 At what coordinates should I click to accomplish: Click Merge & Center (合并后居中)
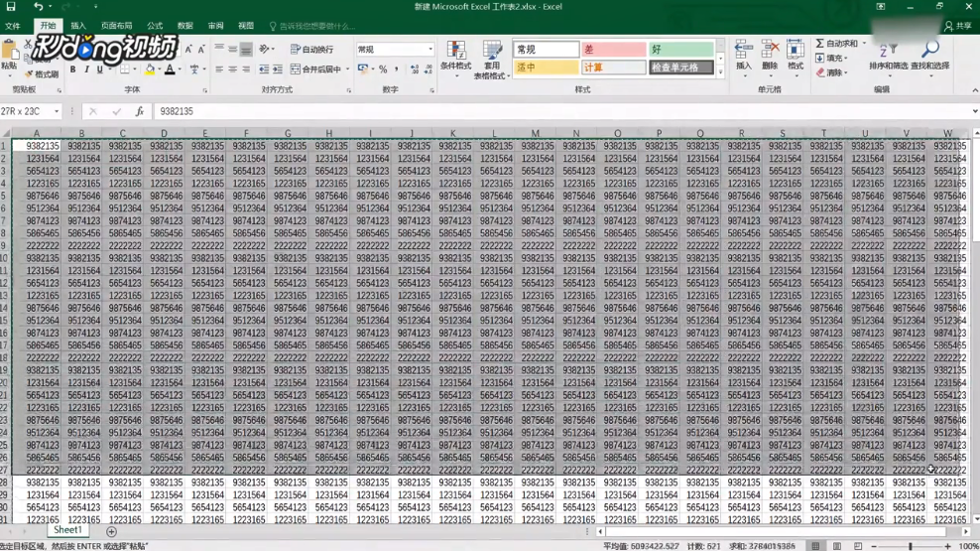click(x=315, y=69)
